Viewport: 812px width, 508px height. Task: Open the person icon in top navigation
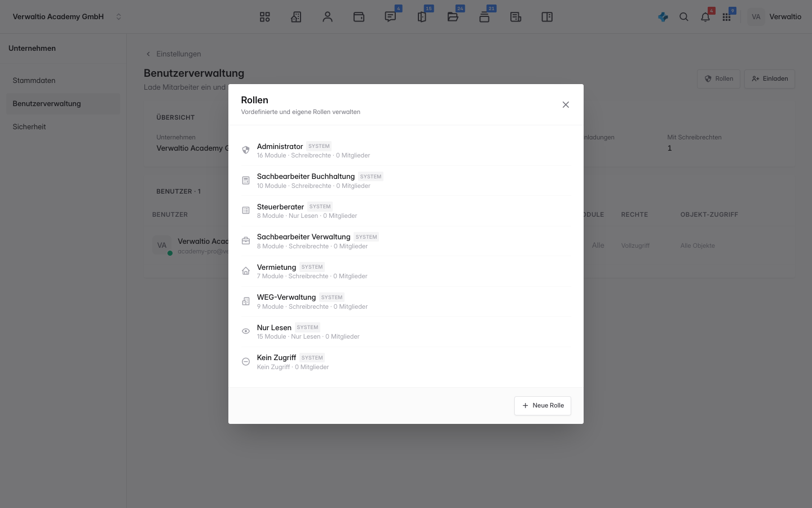(x=328, y=17)
